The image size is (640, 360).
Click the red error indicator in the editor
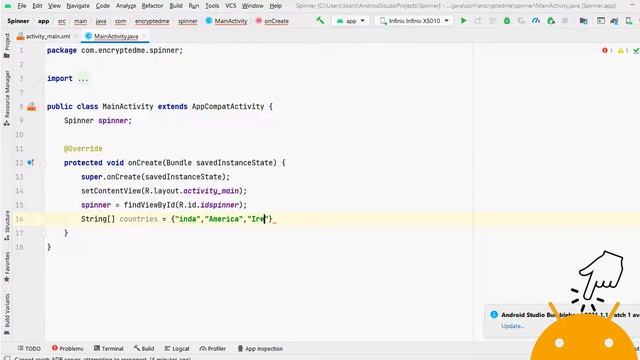click(607, 51)
